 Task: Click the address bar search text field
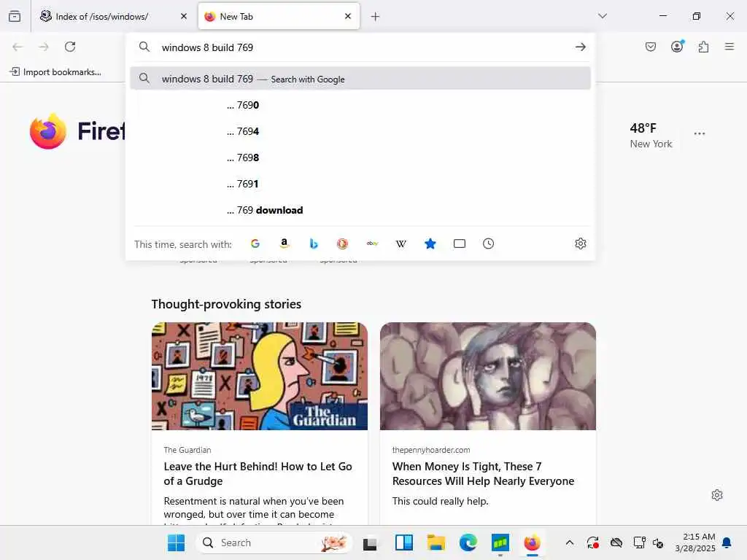point(362,47)
